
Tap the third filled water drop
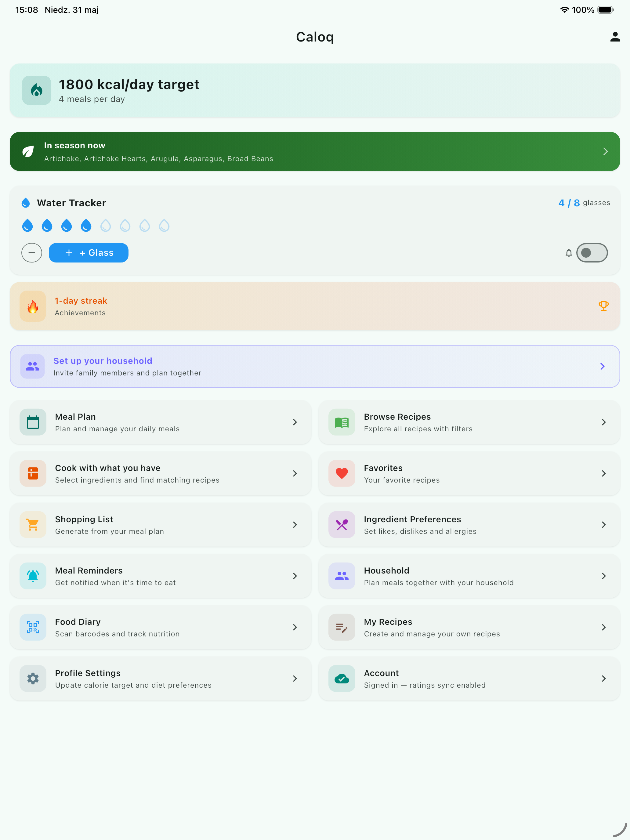(67, 226)
